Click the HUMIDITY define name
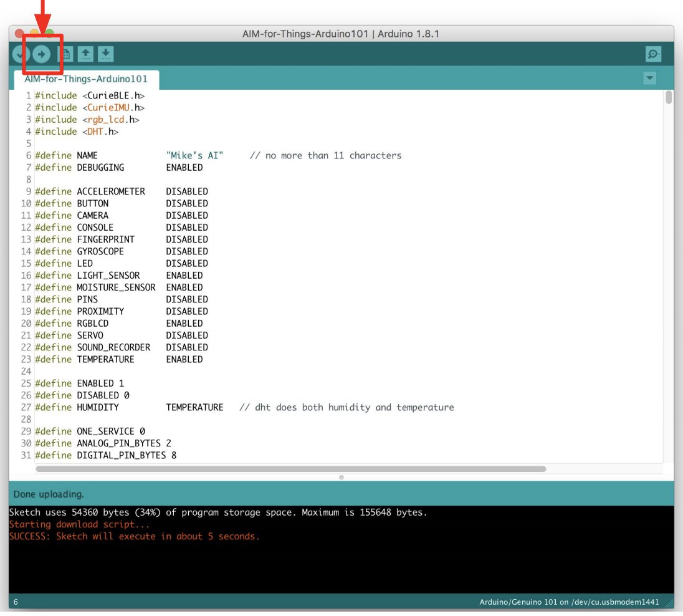This screenshot has height=616, width=683. (98, 407)
